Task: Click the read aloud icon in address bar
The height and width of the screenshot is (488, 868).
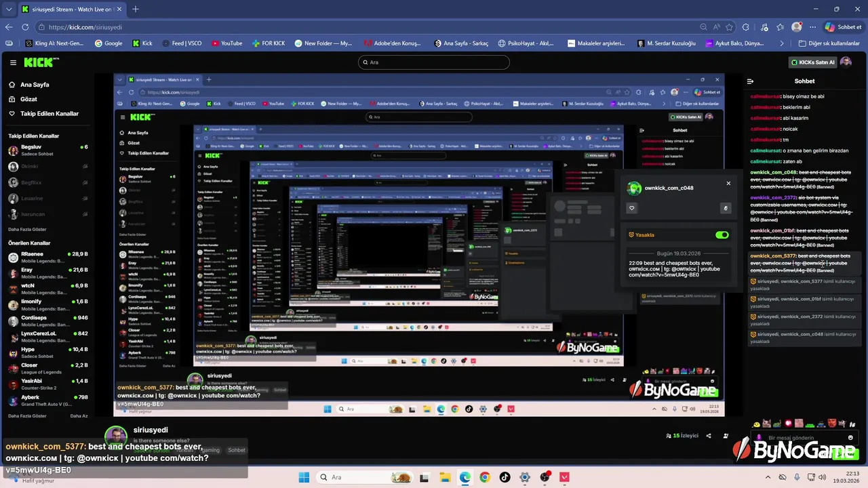Action: tap(716, 27)
